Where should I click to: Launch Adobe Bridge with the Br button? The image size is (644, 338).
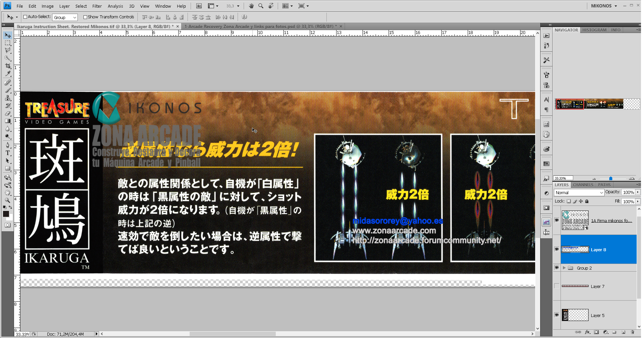tap(198, 6)
